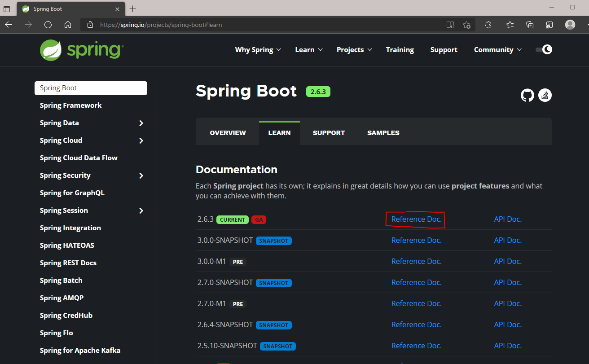Image resolution: width=589 pixels, height=364 pixels.
Task: Open Spring Flo project
Action: point(56,333)
